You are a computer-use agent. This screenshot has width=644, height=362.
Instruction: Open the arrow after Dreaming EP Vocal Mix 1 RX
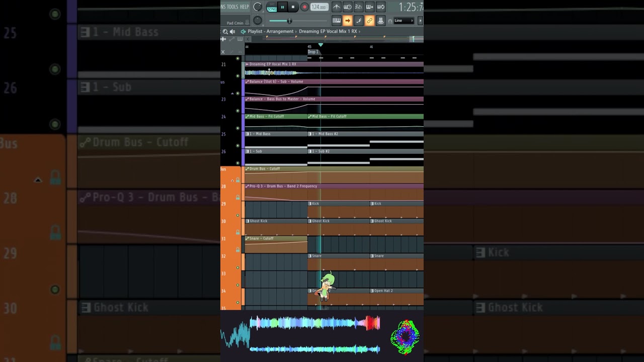(360, 31)
